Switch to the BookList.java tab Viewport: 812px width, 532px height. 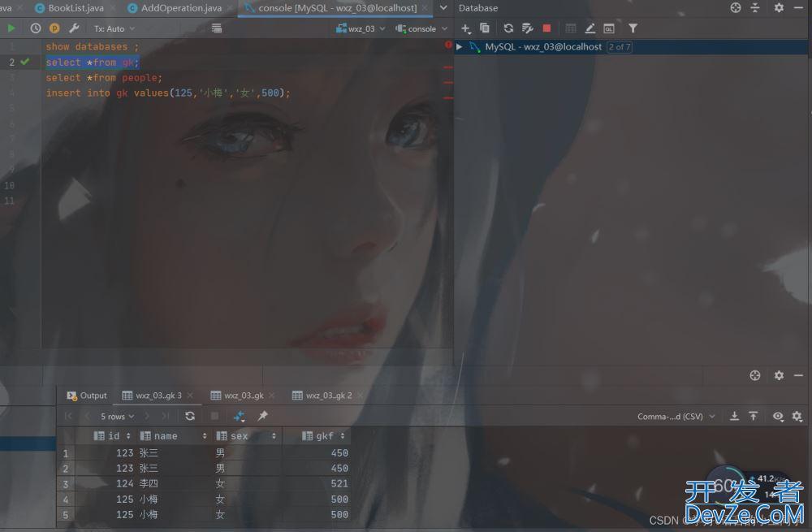tap(76, 8)
